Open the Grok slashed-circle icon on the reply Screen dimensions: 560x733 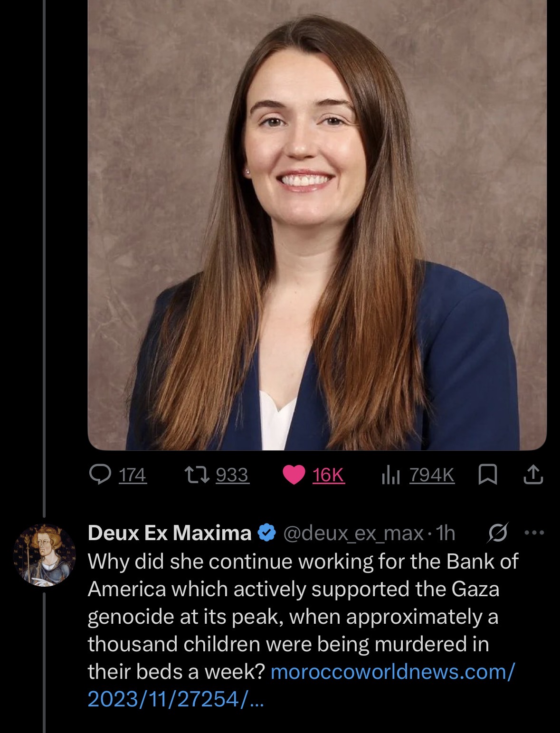498,533
